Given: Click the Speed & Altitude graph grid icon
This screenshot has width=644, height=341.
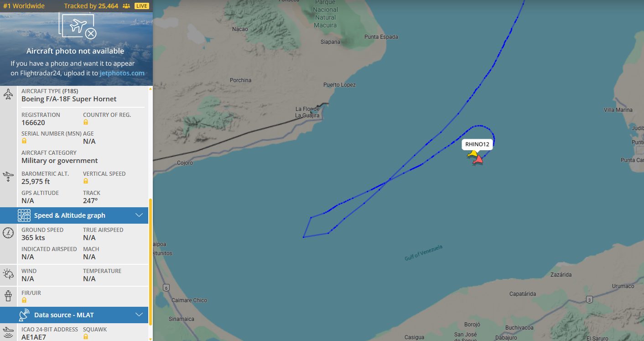Looking at the screenshot, I should [24, 215].
